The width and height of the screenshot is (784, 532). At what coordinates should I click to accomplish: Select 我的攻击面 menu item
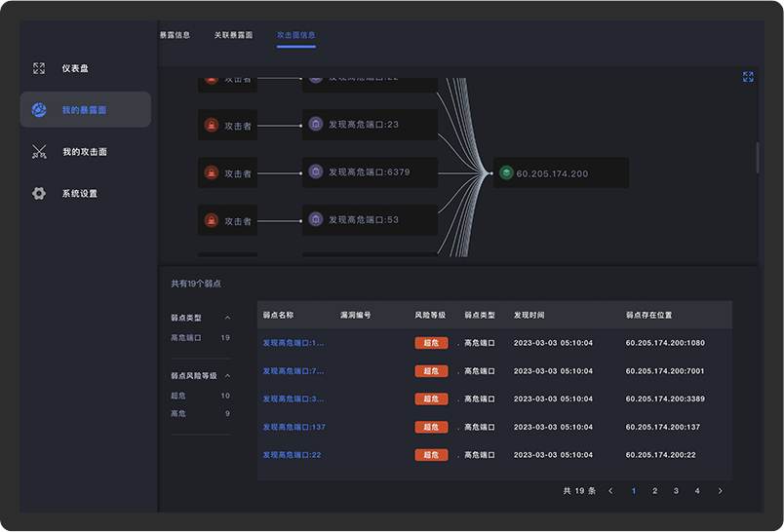86,151
